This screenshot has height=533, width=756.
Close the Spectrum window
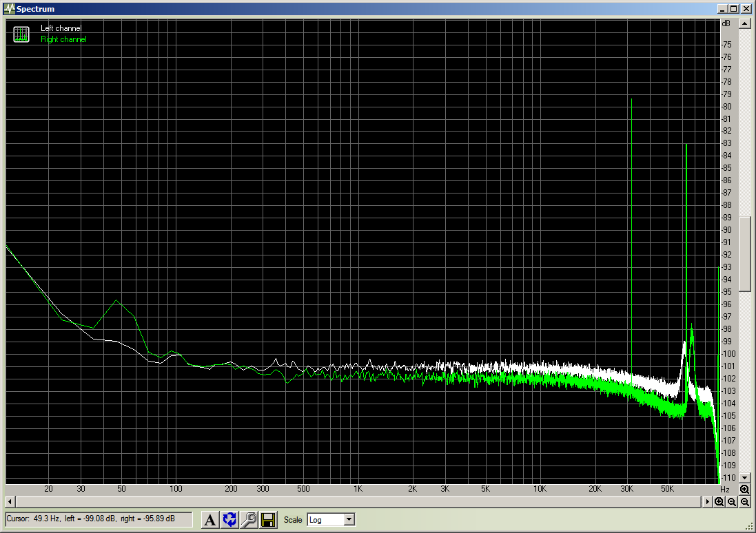pyautogui.click(x=746, y=9)
